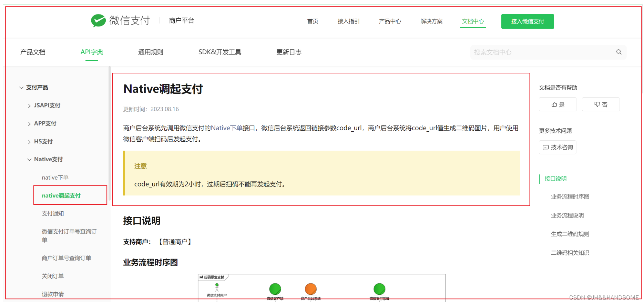Viewport: 644px width, 303px height.
Task: Jump to 生成二维码规则 in the outline
Action: pos(570,234)
